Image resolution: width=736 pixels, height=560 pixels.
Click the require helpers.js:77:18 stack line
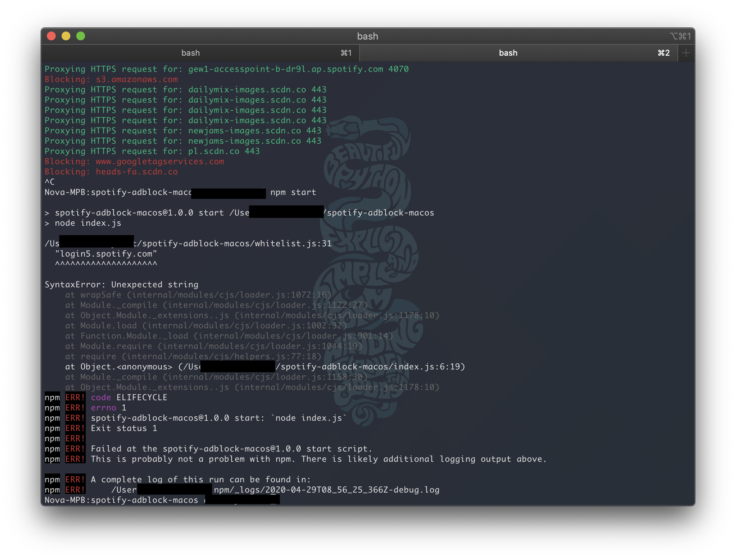(193, 356)
